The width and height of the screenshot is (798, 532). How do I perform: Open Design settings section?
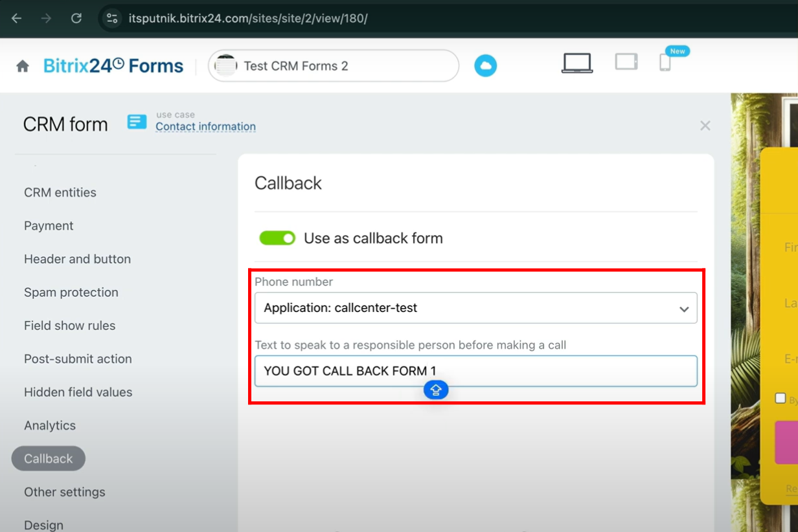pos(44,525)
